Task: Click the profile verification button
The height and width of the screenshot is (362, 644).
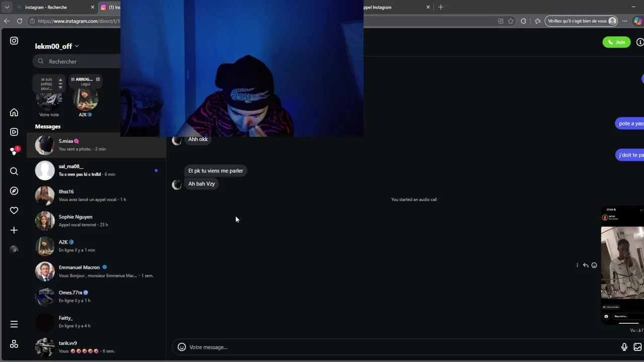Action: click(x=581, y=21)
